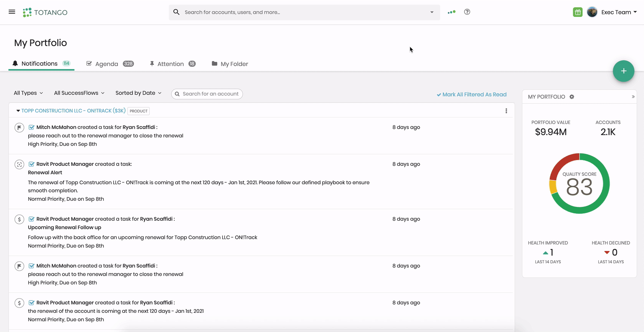Click flag icon on first Mitch McMahon task
This screenshot has height=332, width=644.
(x=19, y=127)
